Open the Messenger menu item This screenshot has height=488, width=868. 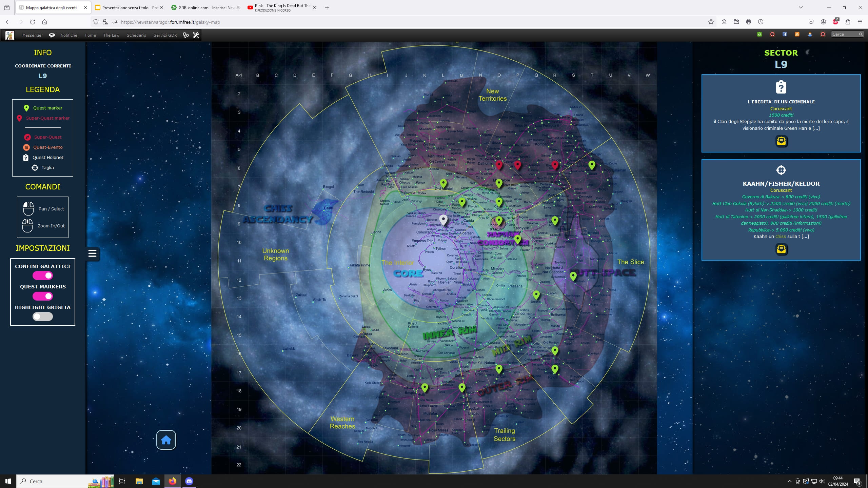pos(33,35)
